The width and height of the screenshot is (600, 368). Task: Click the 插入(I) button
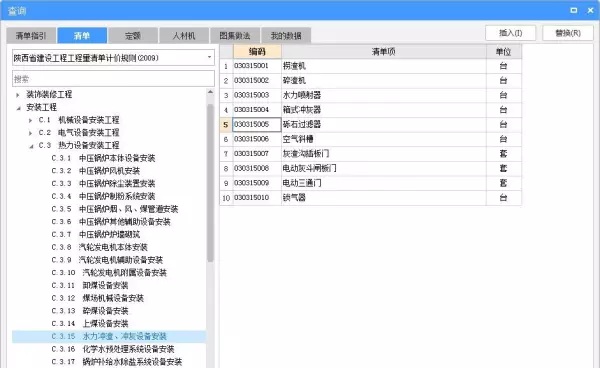[x=510, y=33]
